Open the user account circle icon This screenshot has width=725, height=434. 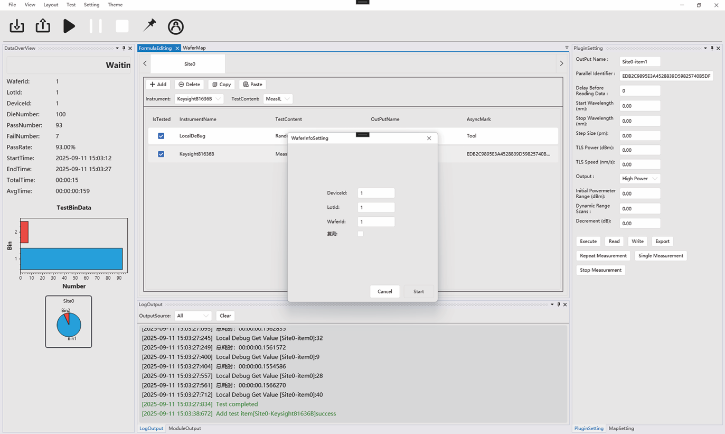(x=176, y=26)
